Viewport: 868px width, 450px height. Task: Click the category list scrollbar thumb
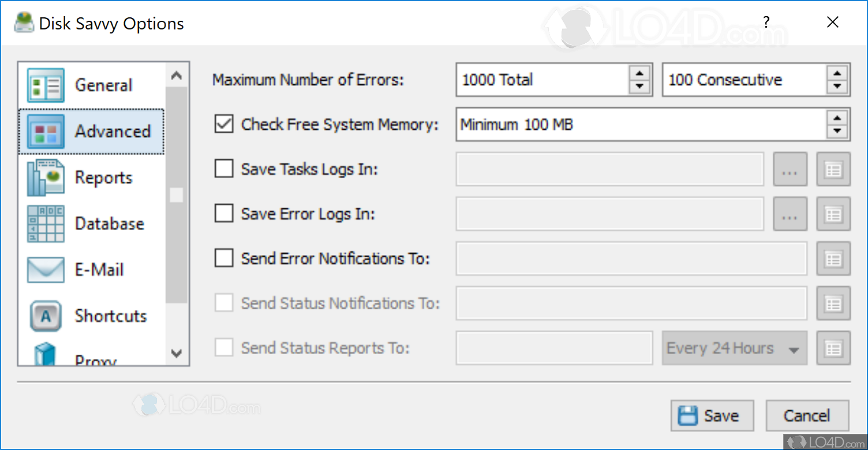pyautogui.click(x=177, y=195)
